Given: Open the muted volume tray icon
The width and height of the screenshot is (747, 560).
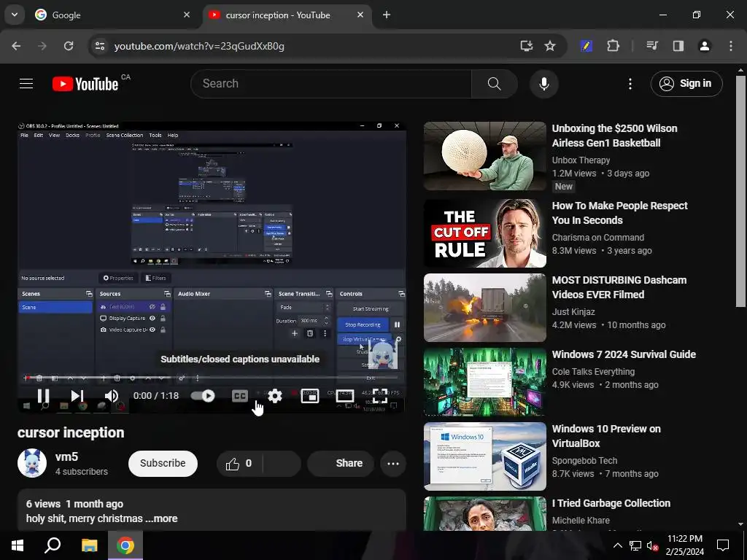Looking at the screenshot, I should click(653, 545).
